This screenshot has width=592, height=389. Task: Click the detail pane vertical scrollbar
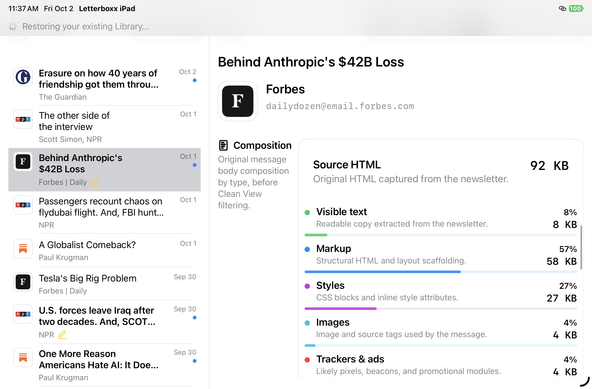(x=581, y=247)
